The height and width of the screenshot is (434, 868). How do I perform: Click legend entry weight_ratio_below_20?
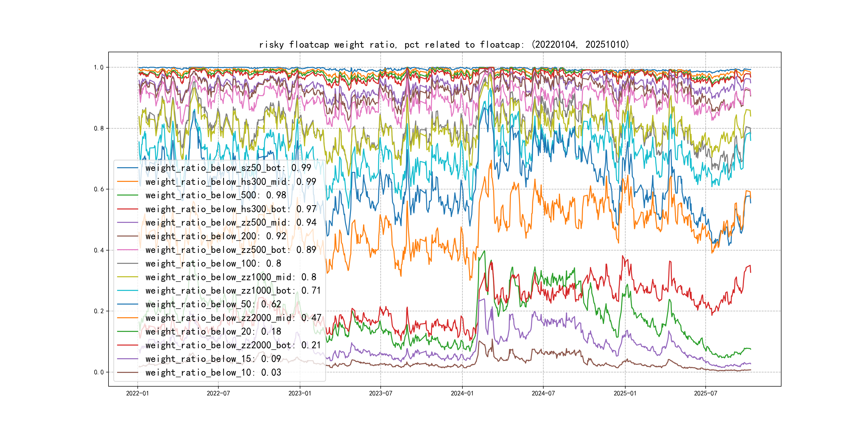pos(213,332)
